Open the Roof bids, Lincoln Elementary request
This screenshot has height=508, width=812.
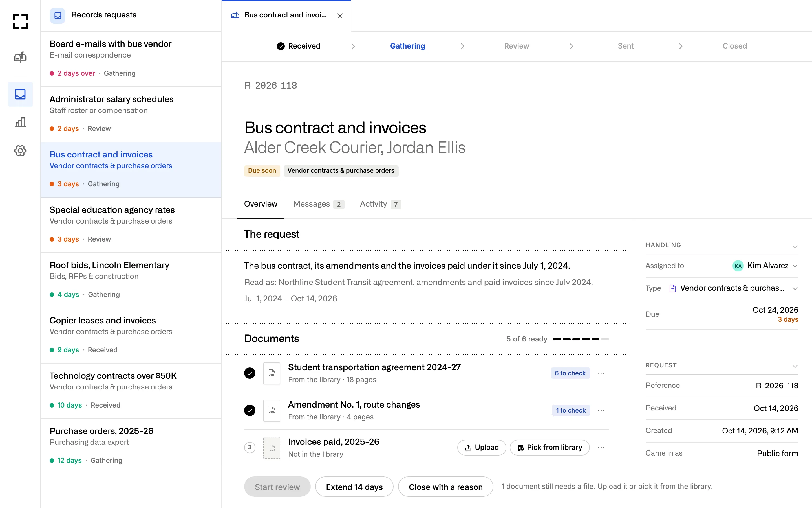(x=131, y=280)
